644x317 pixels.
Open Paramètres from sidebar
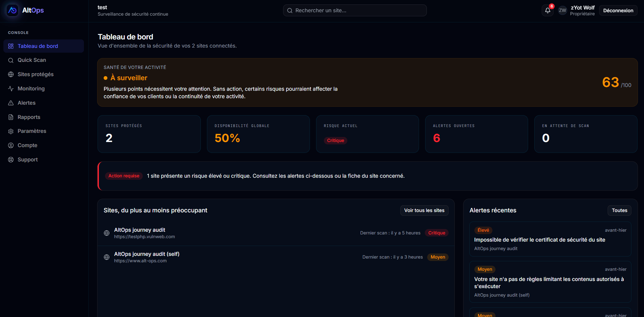point(43,131)
